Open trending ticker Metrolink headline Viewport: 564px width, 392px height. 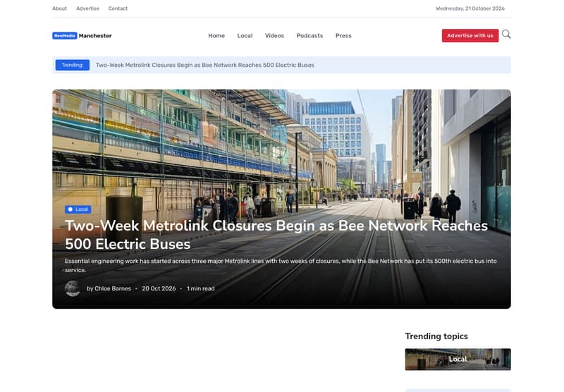click(x=205, y=65)
